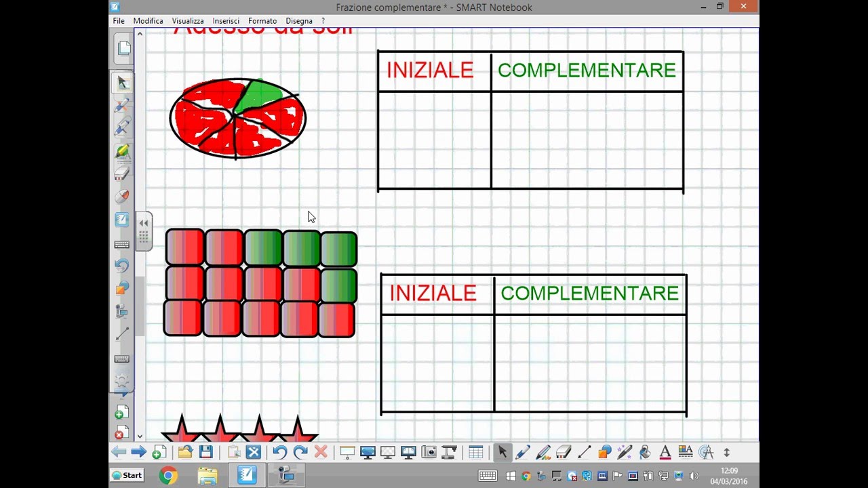Insert a table from bottom toolbar
The height and width of the screenshot is (488, 868).
click(x=475, y=452)
